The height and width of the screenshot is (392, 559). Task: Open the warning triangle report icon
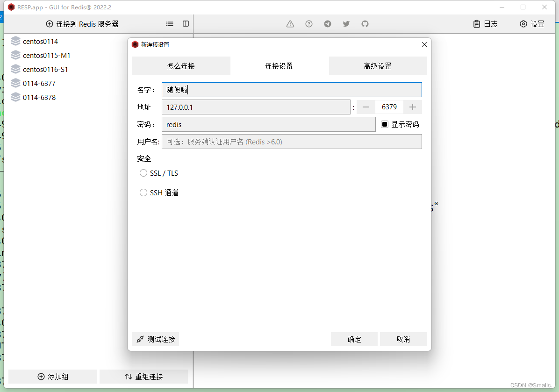(290, 24)
